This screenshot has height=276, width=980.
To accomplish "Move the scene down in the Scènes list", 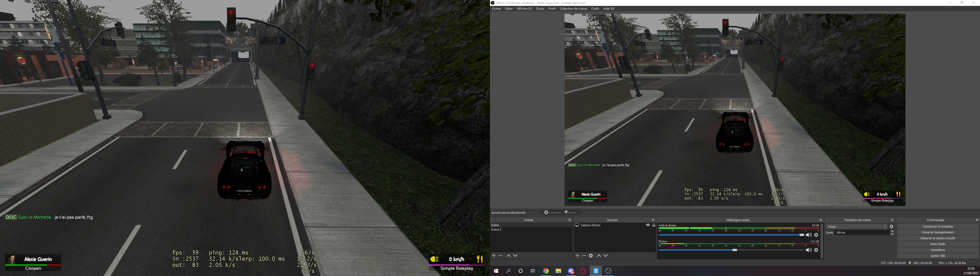I will pyautogui.click(x=515, y=256).
